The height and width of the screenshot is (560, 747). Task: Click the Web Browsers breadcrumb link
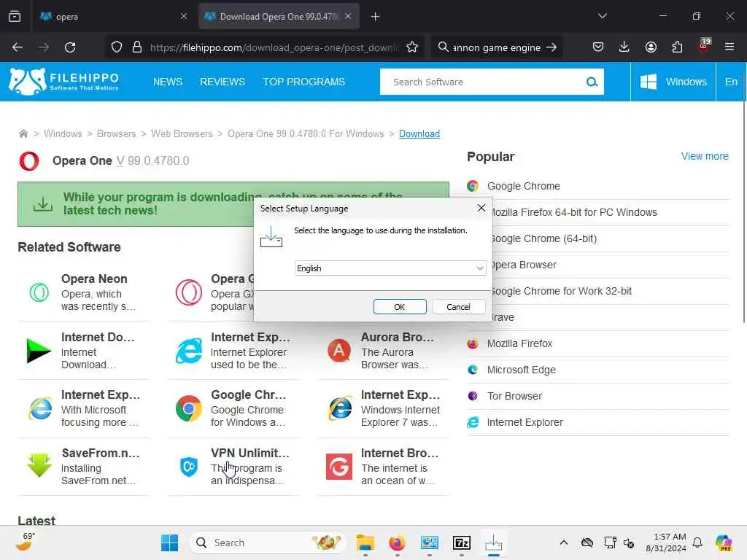pyautogui.click(x=182, y=134)
